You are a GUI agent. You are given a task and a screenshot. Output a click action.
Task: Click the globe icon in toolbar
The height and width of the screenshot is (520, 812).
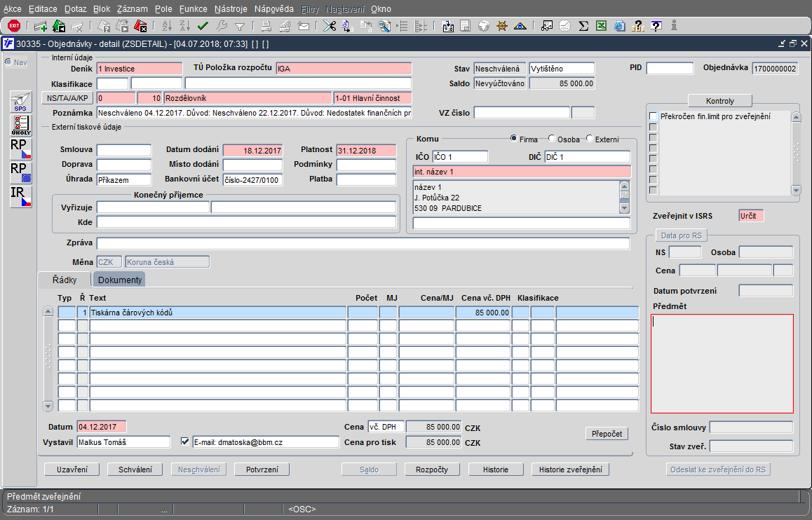coord(484,26)
